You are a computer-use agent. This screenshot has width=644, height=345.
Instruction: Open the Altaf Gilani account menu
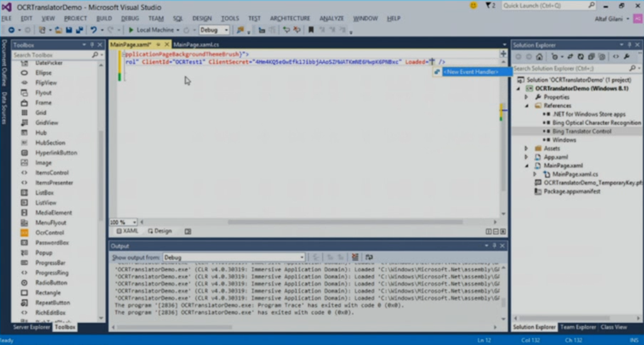point(612,19)
